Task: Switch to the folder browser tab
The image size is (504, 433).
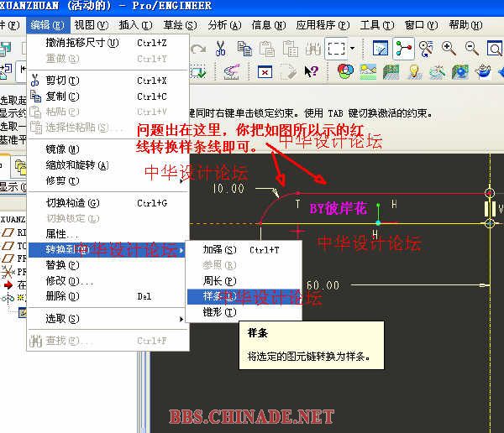Action: 20,166
